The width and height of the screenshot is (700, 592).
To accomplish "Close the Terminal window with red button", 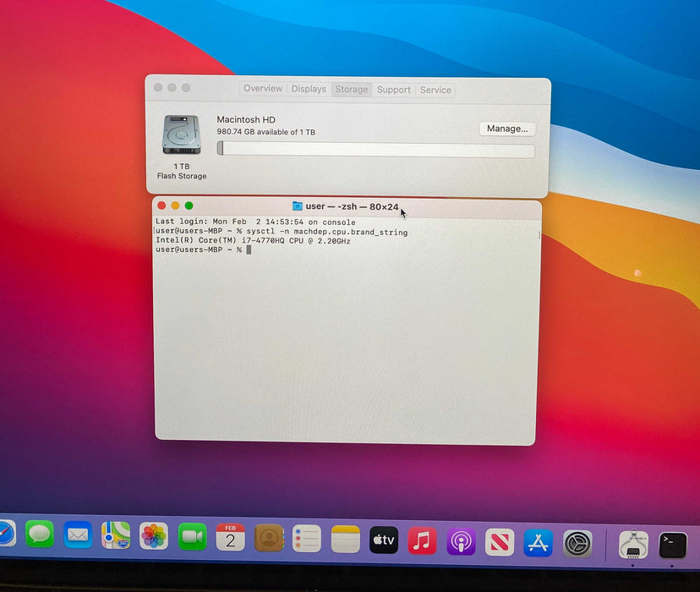I will [161, 206].
